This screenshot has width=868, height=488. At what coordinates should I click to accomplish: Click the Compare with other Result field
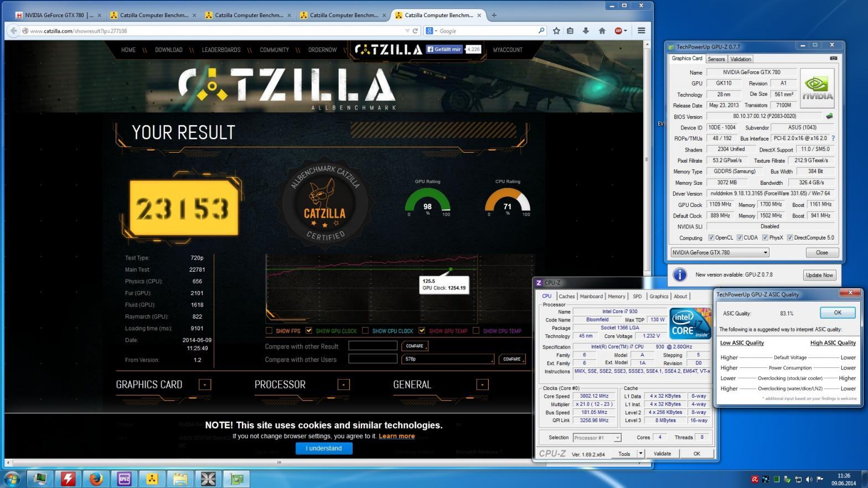(x=373, y=346)
